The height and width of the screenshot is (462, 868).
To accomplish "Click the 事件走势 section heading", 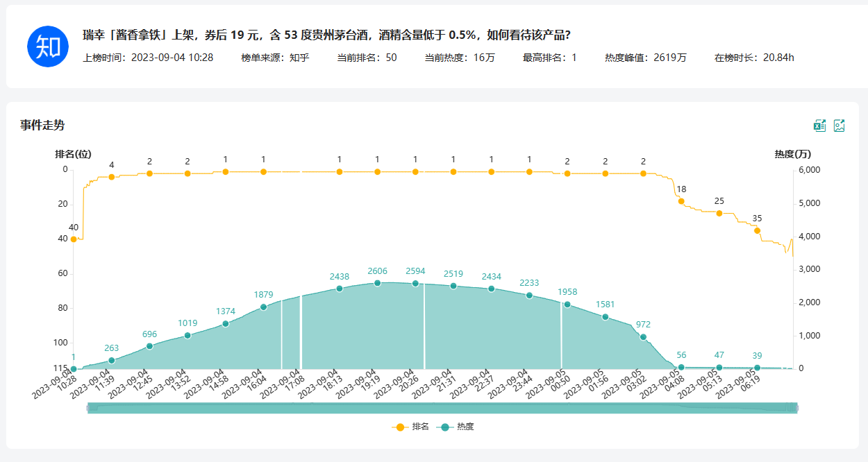I will tap(42, 126).
